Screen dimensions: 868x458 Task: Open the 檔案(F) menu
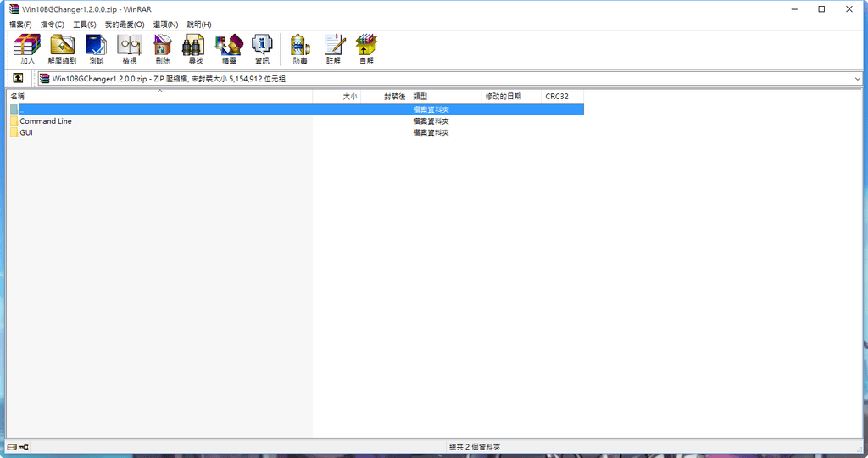click(x=20, y=25)
